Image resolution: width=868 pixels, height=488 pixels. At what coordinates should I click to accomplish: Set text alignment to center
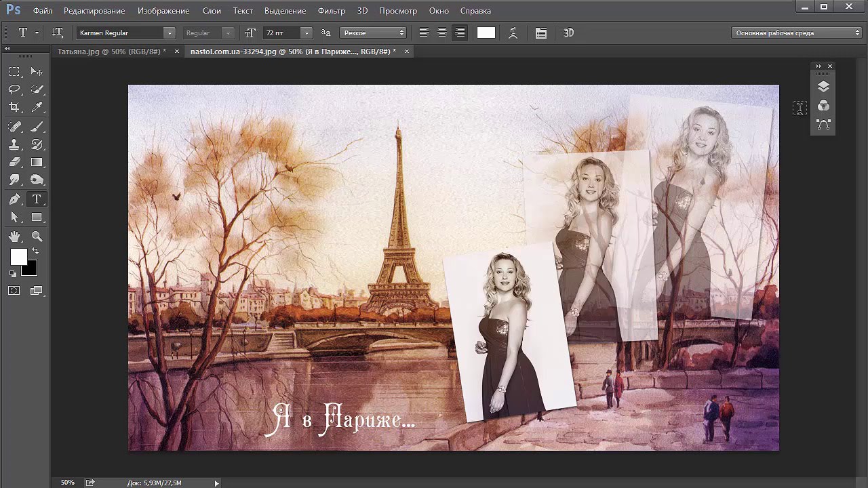point(441,33)
